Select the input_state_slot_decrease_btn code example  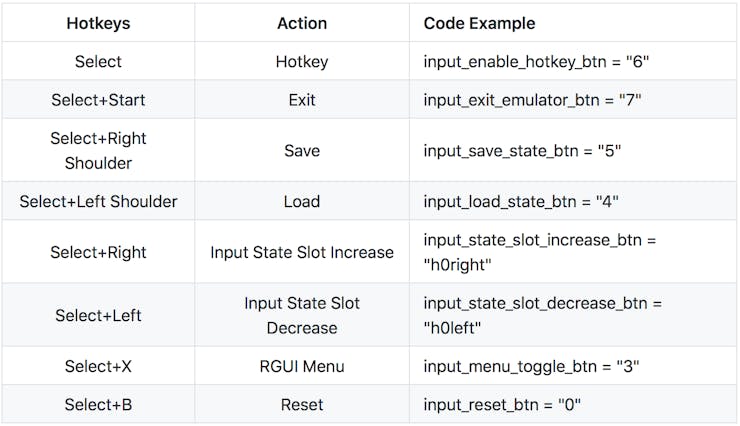point(542,315)
